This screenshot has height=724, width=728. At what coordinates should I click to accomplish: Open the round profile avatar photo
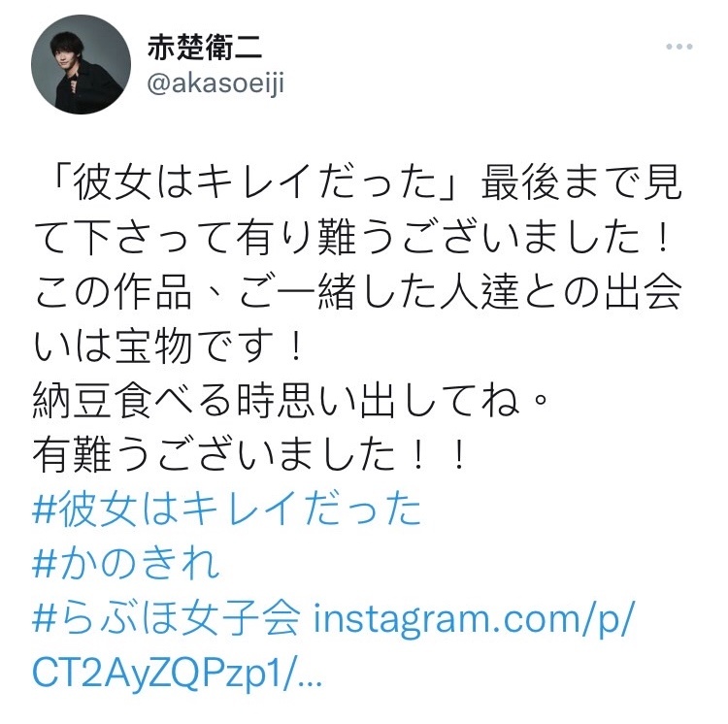tap(81, 64)
